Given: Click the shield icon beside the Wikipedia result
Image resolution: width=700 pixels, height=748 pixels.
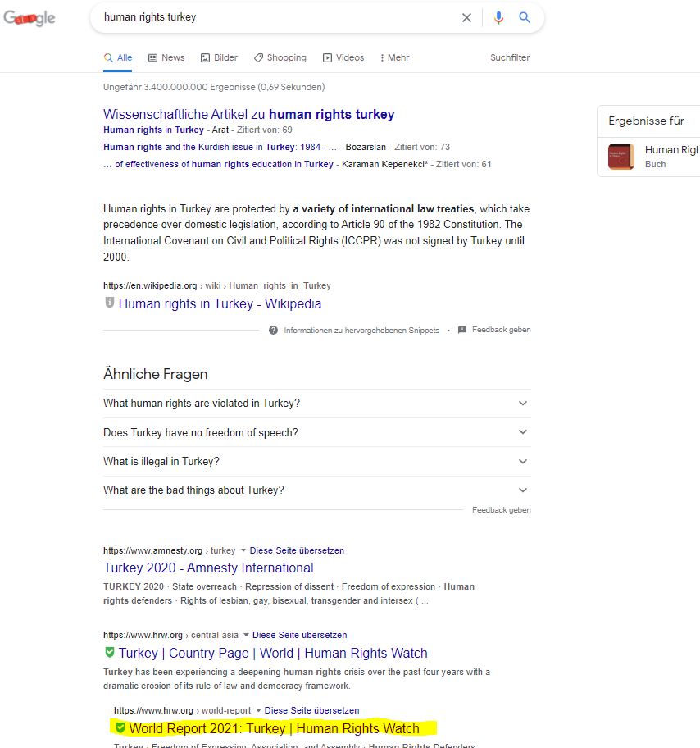Looking at the screenshot, I should [x=110, y=303].
